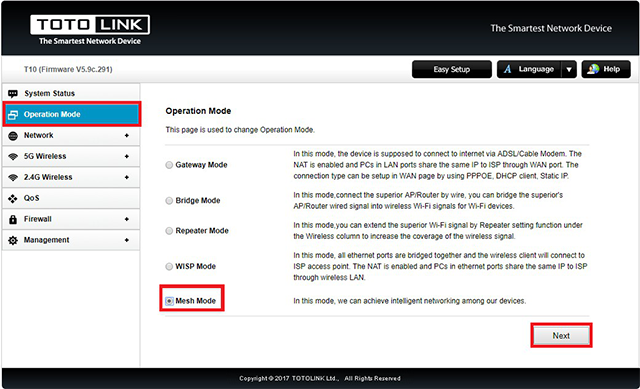
Task: Click the System Status speech-bubble icon
Action: click(13, 94)
